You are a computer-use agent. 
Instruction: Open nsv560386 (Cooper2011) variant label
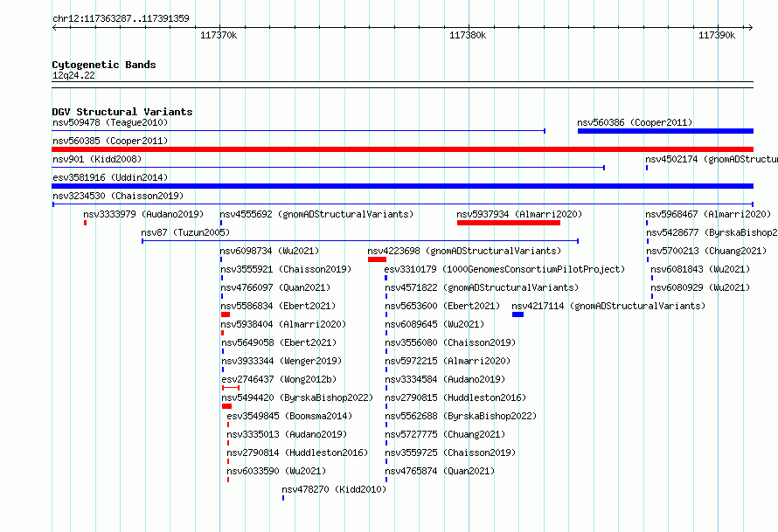pyautogui.click(x=635, y=122)
